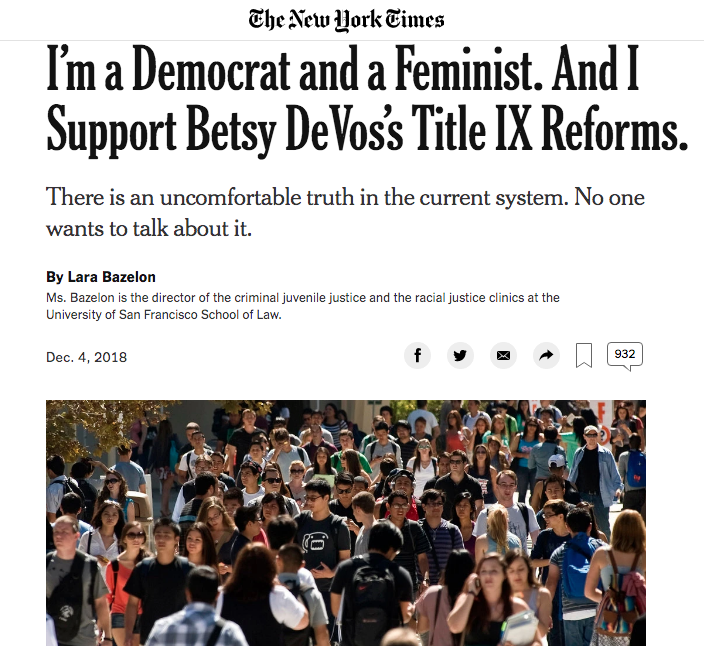Click the "By" label in the byline
Viewport: 704px width, 646px height.
(x=54, y=277)
